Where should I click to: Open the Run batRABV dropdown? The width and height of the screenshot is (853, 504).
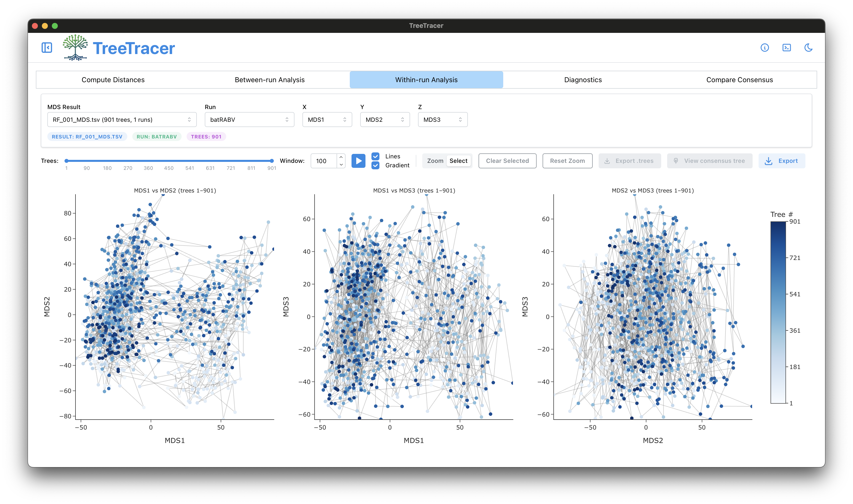pyautogui.click(x=249, y=120)
